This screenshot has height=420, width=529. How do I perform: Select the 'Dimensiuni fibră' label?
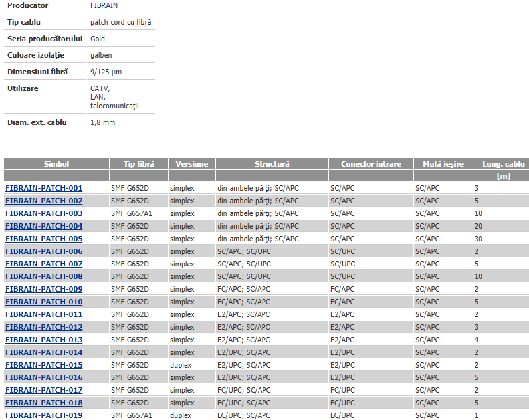pyautogui.click(x=37, y=72)
